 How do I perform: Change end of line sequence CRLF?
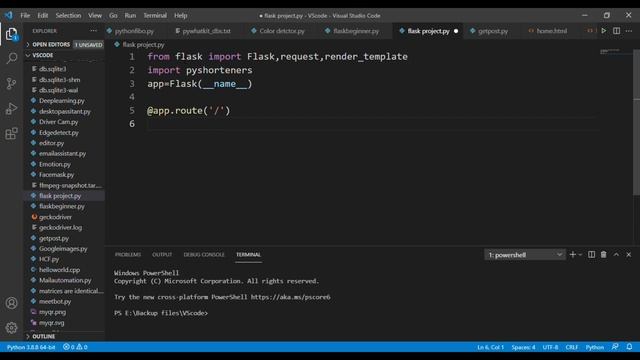click(571, 347)
